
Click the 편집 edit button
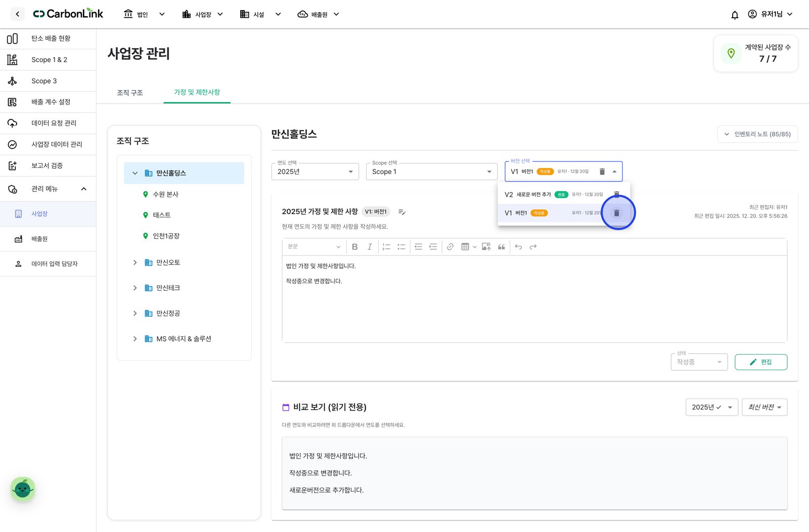[x=761, y=362]
